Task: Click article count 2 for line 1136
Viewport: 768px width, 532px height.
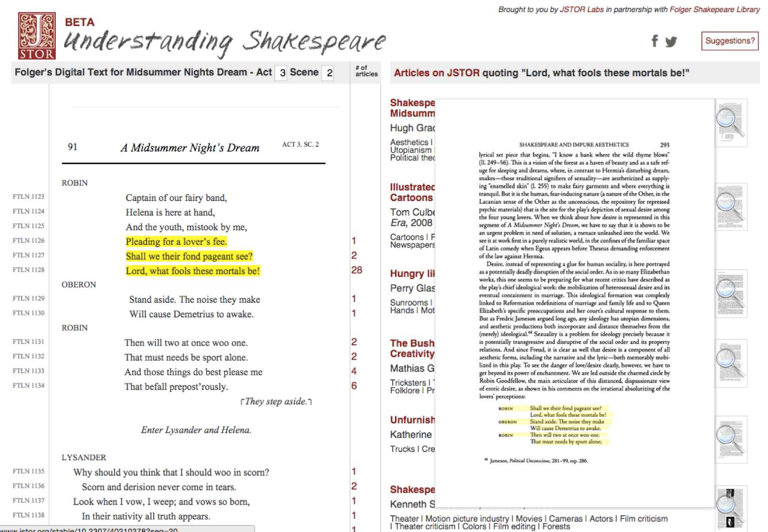Action: coord(354,486)
